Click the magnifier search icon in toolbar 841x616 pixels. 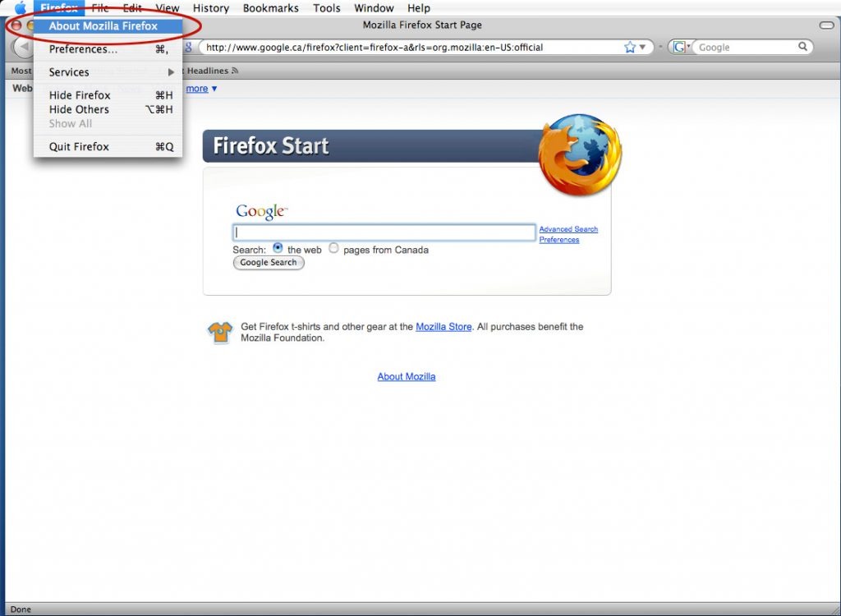pyautogui.click(x=803, y=47)
